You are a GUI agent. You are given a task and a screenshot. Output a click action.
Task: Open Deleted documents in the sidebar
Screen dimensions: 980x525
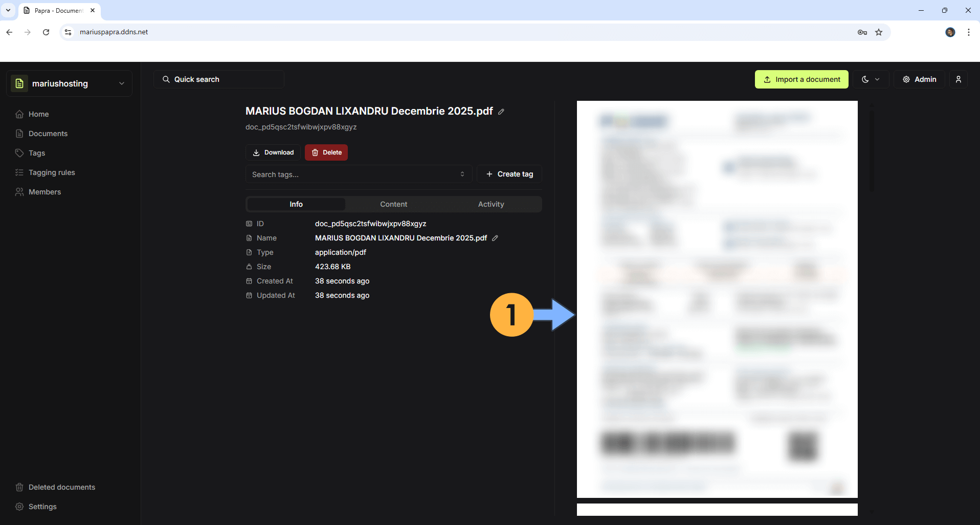pyautogui.click(x=61, y=487)
